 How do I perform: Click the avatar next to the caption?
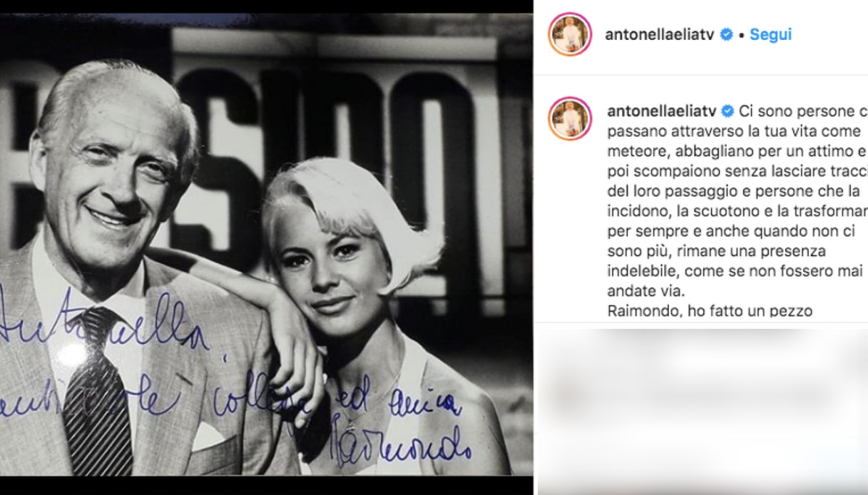[570, 118]
